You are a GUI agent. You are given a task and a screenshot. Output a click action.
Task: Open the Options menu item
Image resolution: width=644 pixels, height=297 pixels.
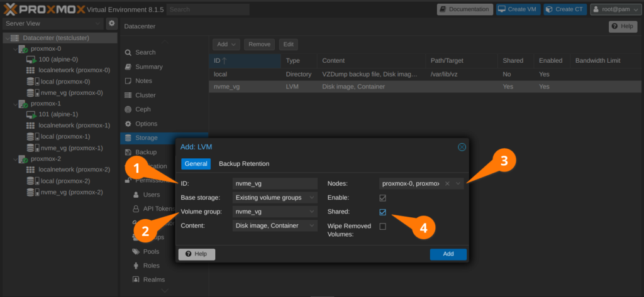tap(164, 124)
